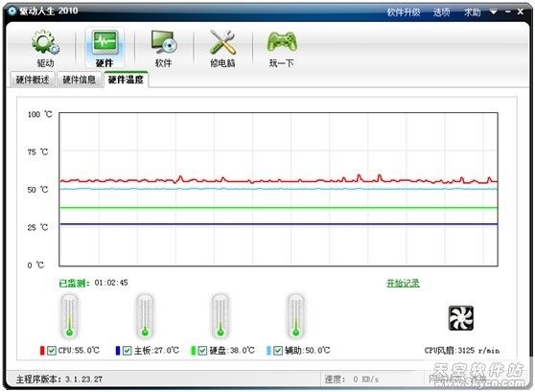This screenshot has width=535, height=392.
Task: Open 软件升级 in title bar
Action: tap(404, 12)
